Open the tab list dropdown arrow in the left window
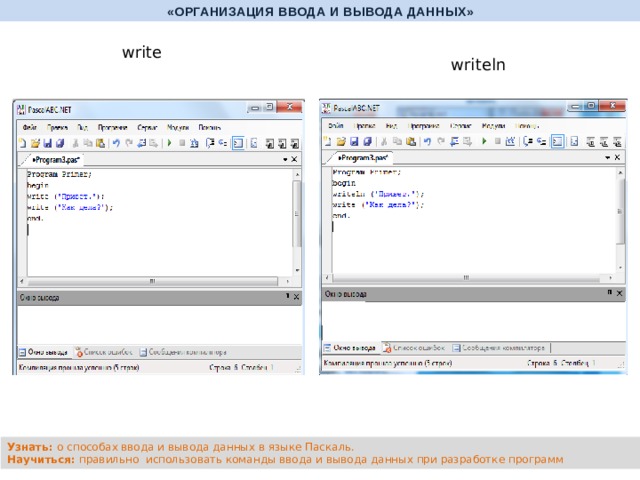The height and width of the screenshot is (480, 640). click(x=285, y=159)
